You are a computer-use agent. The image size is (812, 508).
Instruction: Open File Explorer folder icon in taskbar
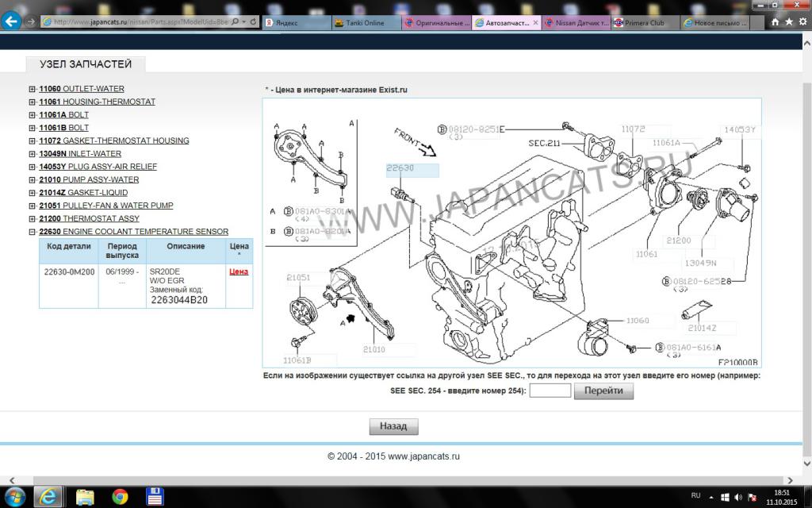(86, 497)
